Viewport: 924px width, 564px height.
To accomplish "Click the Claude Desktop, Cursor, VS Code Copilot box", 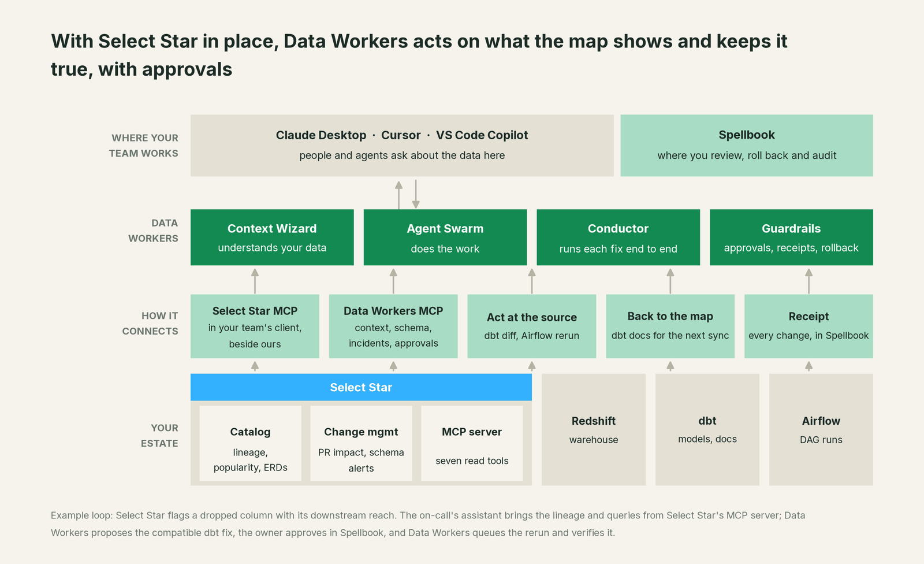I will click(402, 145).
